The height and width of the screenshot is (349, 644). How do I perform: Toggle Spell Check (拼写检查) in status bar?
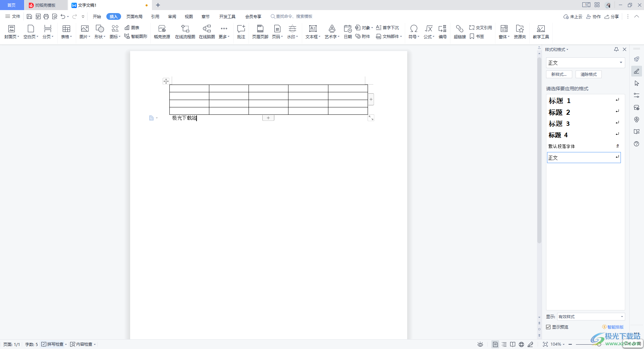(x=53, y=344)
